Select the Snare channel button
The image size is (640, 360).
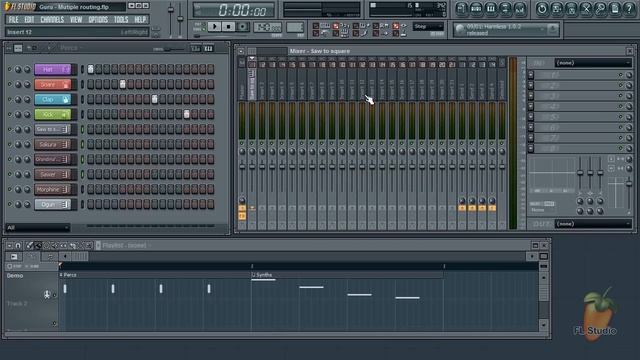click(53, 84)
